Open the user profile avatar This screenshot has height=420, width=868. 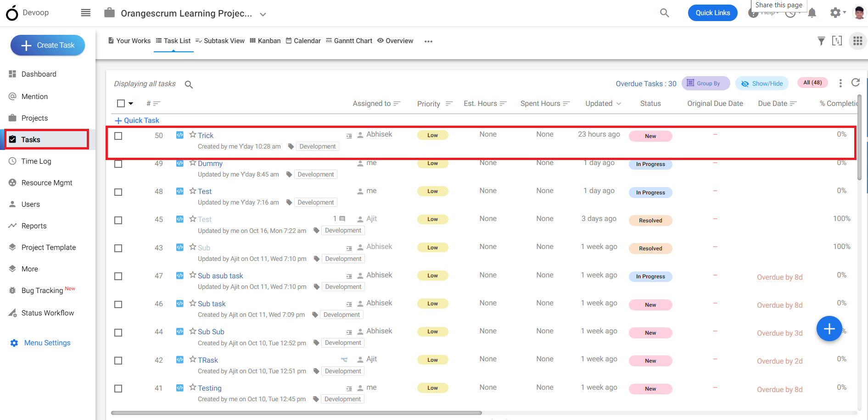point(859,13)
